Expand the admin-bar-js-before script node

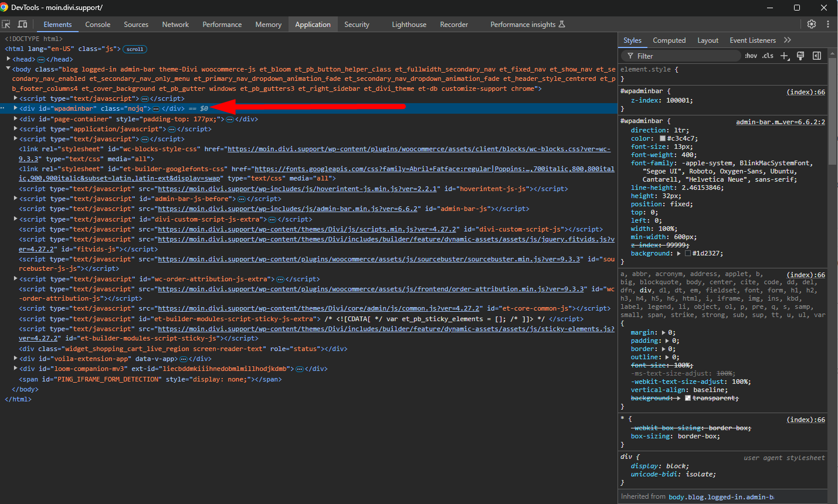(x=15, y=199)
